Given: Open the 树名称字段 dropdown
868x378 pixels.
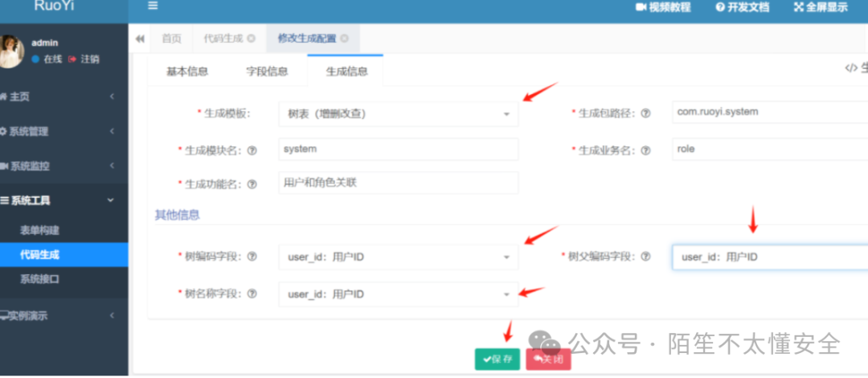Looking at the screenshot, I should (398, 294).
